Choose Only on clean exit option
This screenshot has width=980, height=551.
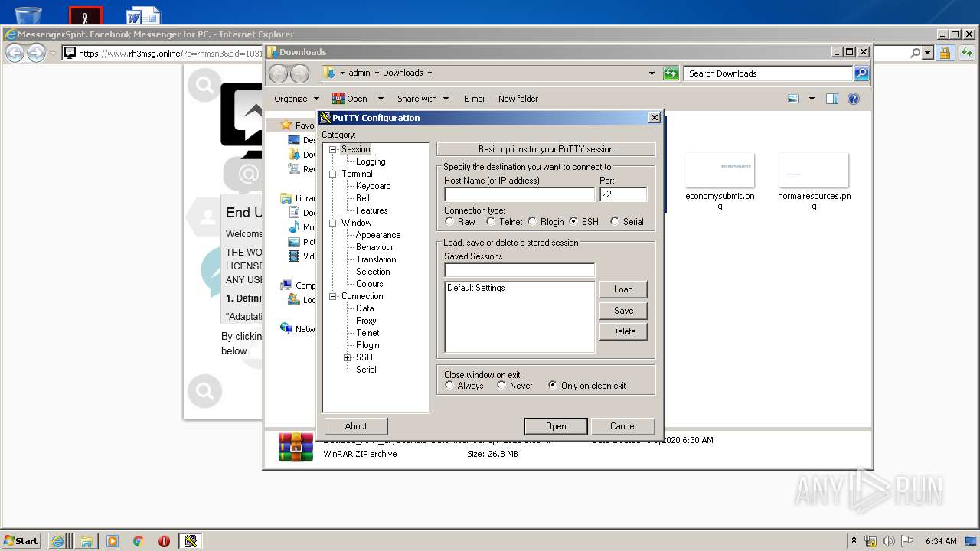click(x=553, y=386)
